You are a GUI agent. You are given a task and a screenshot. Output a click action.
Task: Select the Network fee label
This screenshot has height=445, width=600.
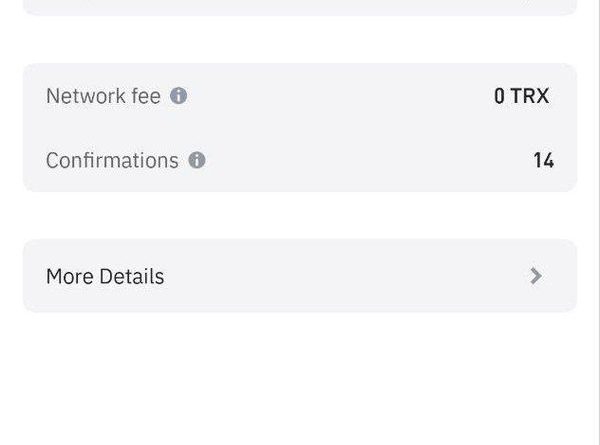tap(103, 96)
